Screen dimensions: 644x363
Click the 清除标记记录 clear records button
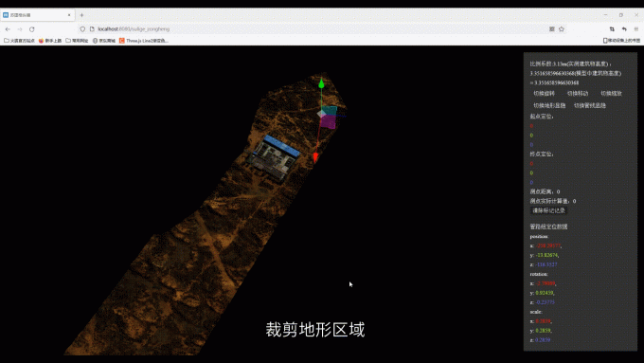coord(548,210)
